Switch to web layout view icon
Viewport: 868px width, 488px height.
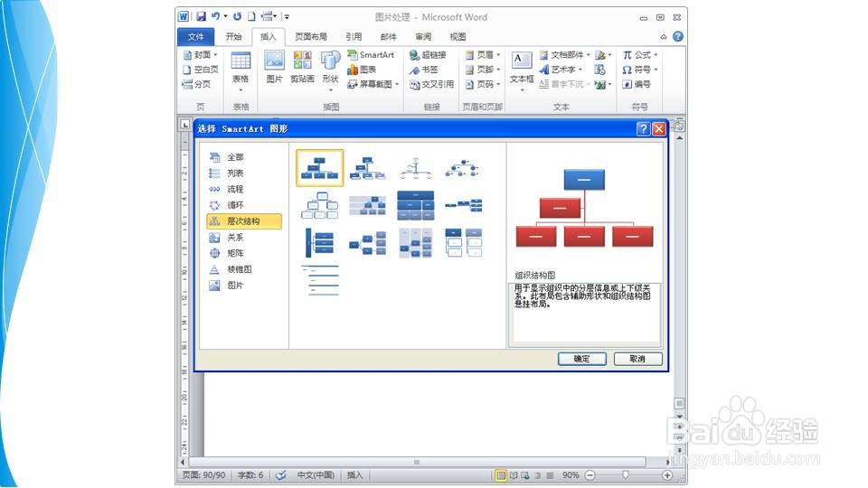tap(524, 474)
